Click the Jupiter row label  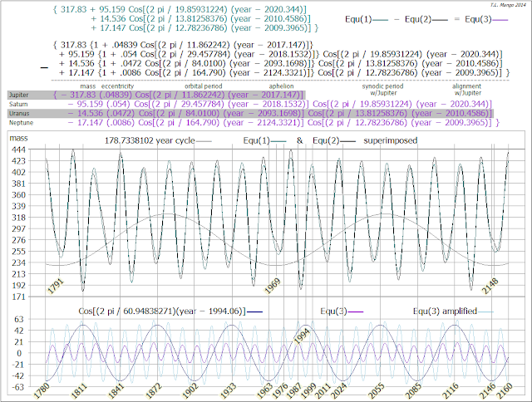17,96
